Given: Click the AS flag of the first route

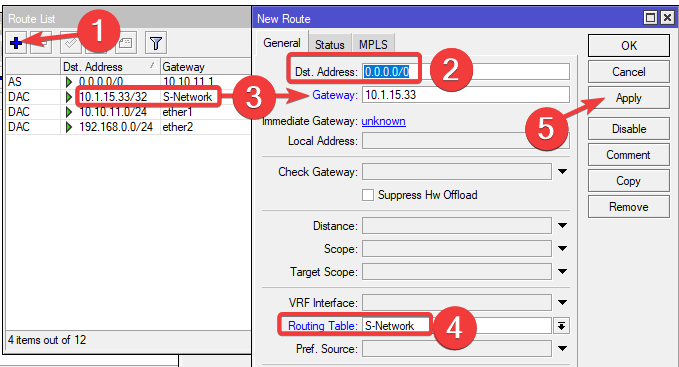Looking at the screenshot, I should pos(15,81).
